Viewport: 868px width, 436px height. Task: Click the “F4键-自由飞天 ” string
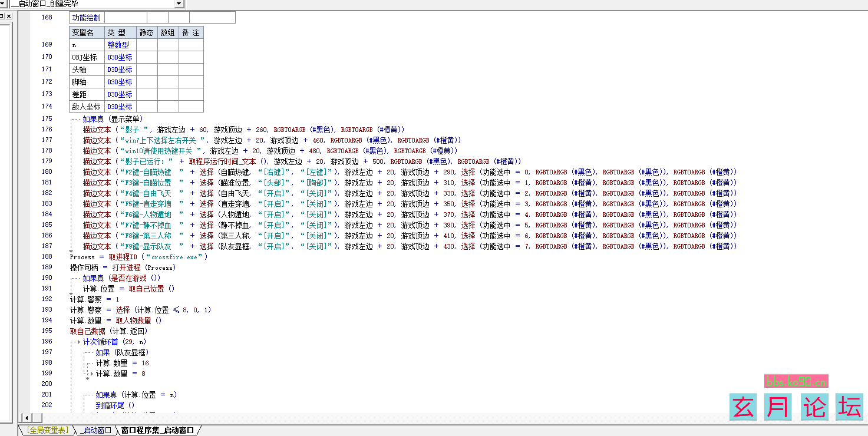click(151, 193)
